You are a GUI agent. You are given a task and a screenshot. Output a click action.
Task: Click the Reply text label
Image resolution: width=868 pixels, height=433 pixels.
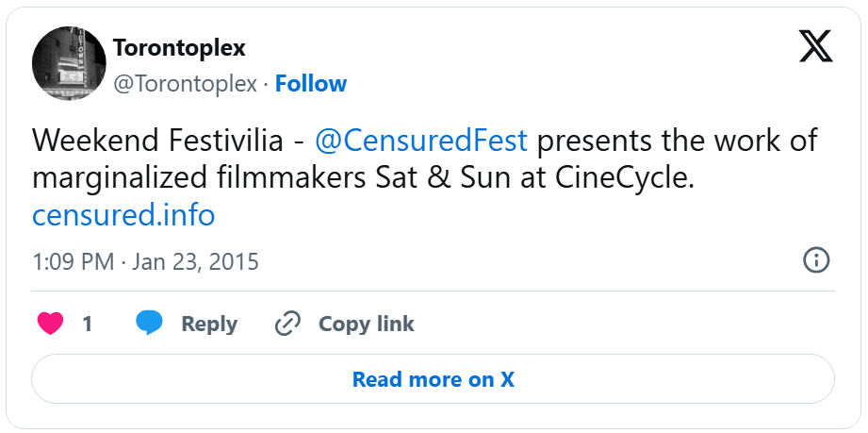[x=209, y=324]
